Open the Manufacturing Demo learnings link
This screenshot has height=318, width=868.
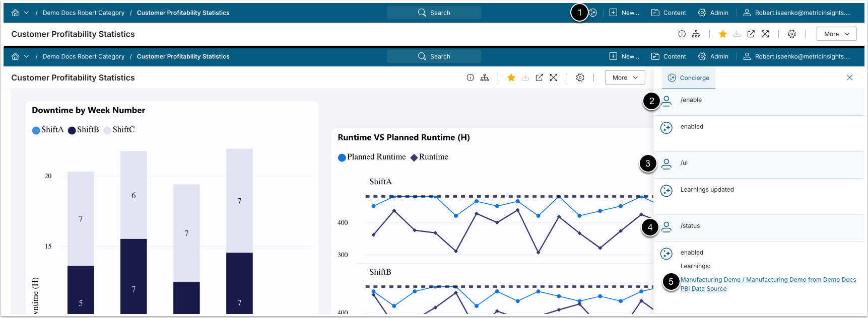[767, 280]
